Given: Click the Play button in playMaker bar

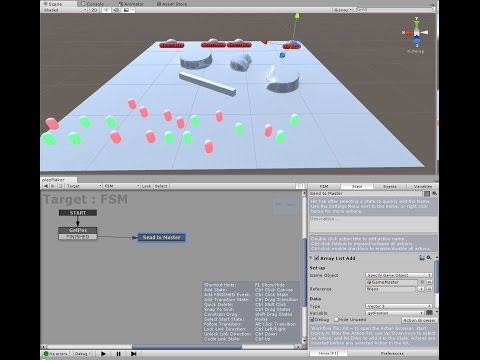Looking at the screenshot, I should tap(103, 354).
